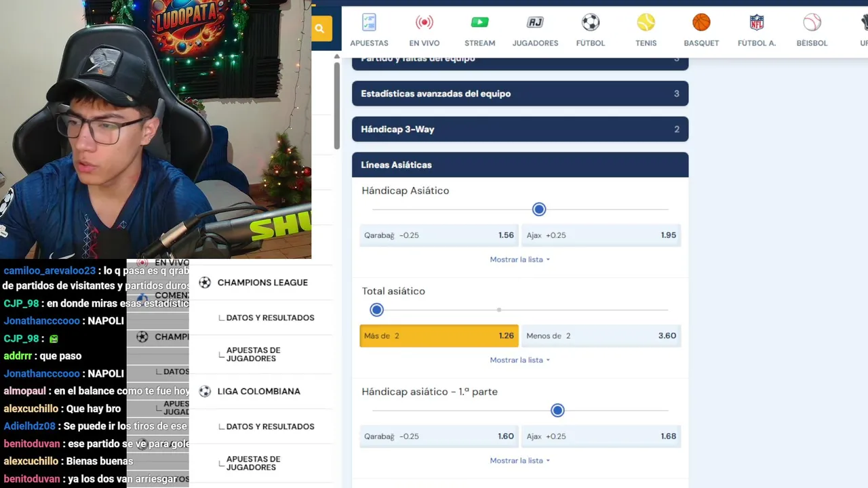Open Mostrar la lista under Total asiático

point(520,360)
